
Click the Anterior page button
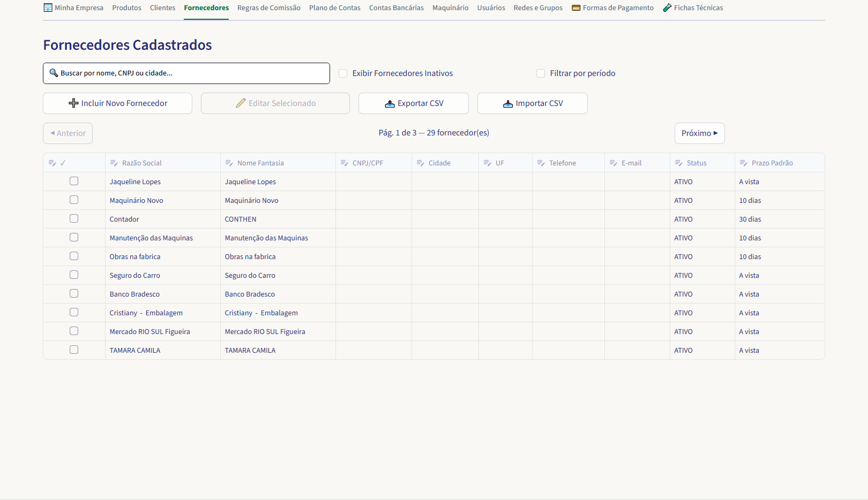(68, 133)
